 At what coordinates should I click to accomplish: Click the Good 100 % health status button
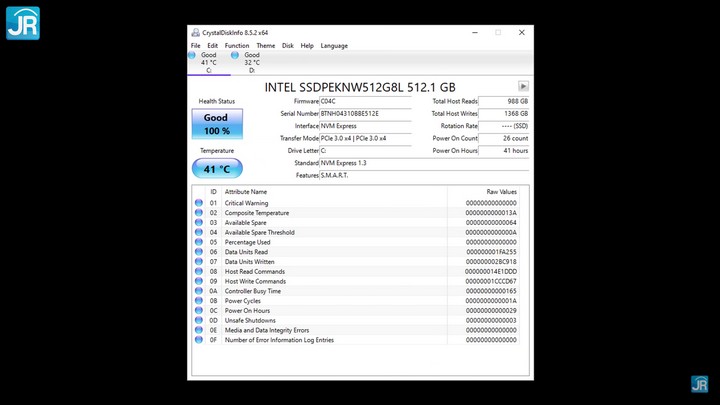pos(217,124)
